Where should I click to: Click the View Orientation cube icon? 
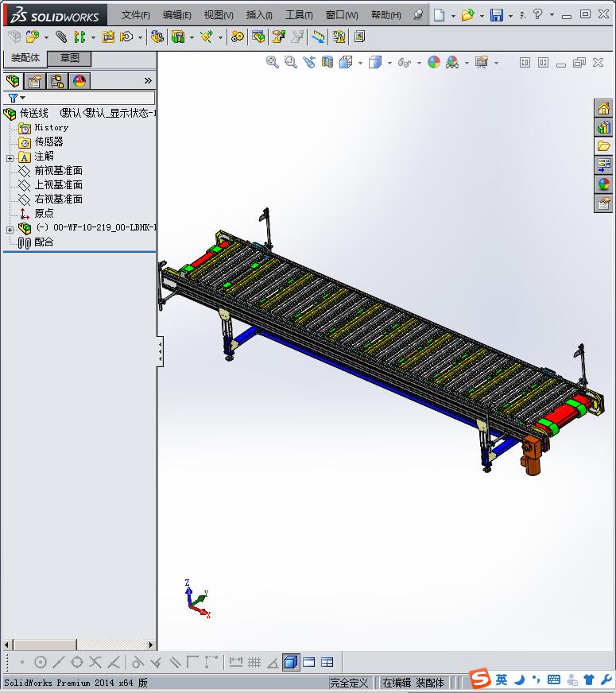click(x=346, y=62)
